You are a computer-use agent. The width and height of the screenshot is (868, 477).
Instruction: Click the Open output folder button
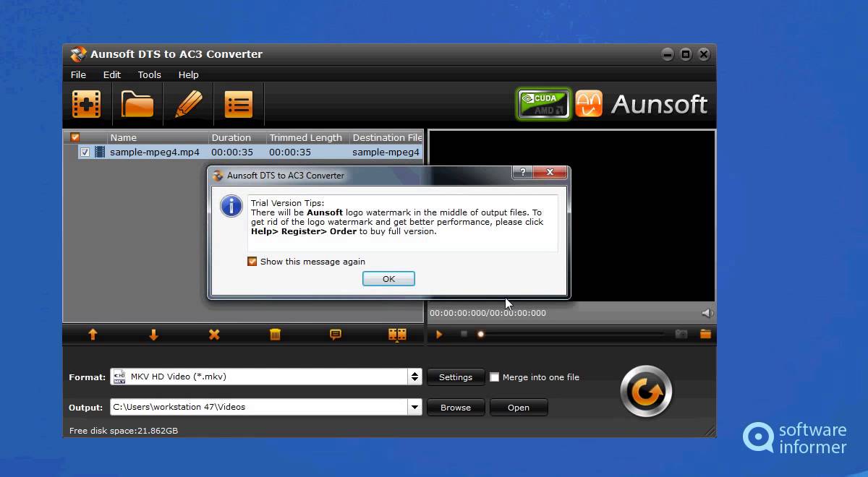pyautogui.click(x=519, y=407)
